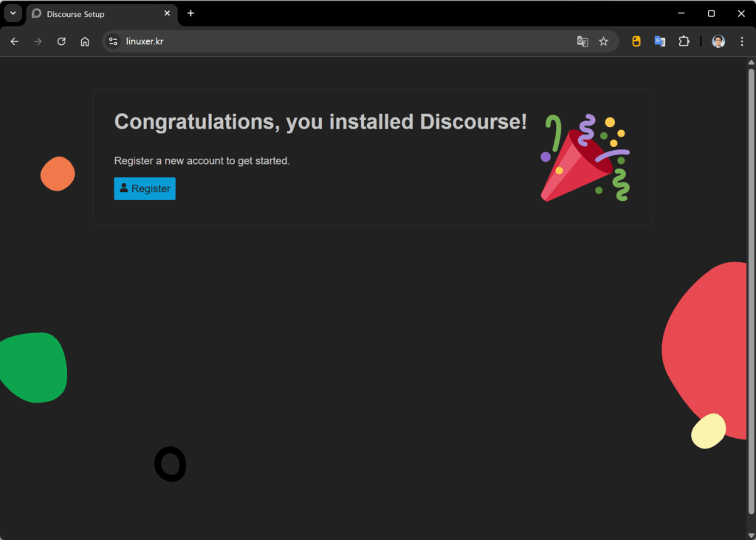Open the profile avatar menu

(718, 41)
